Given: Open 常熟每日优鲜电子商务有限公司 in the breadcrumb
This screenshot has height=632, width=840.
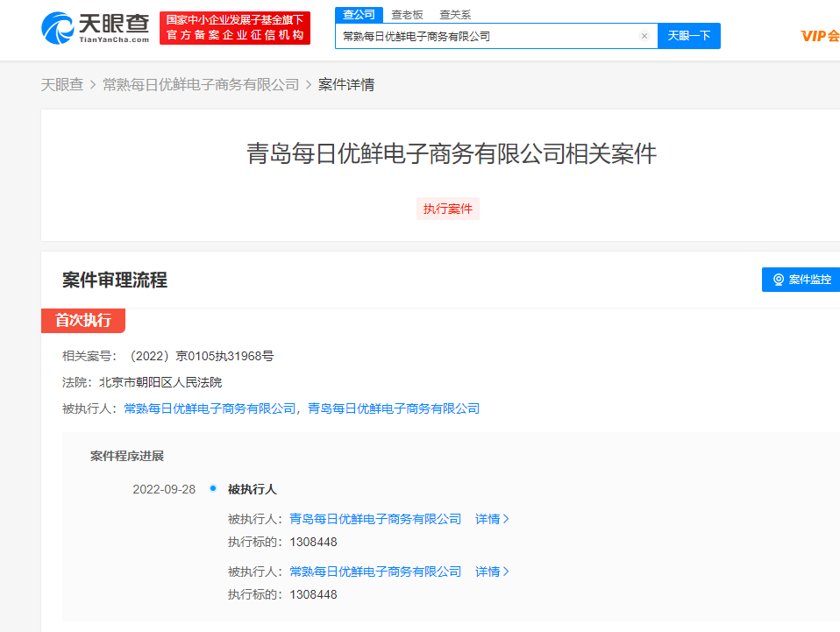Looking at the screenshot, I should (201, 84).
